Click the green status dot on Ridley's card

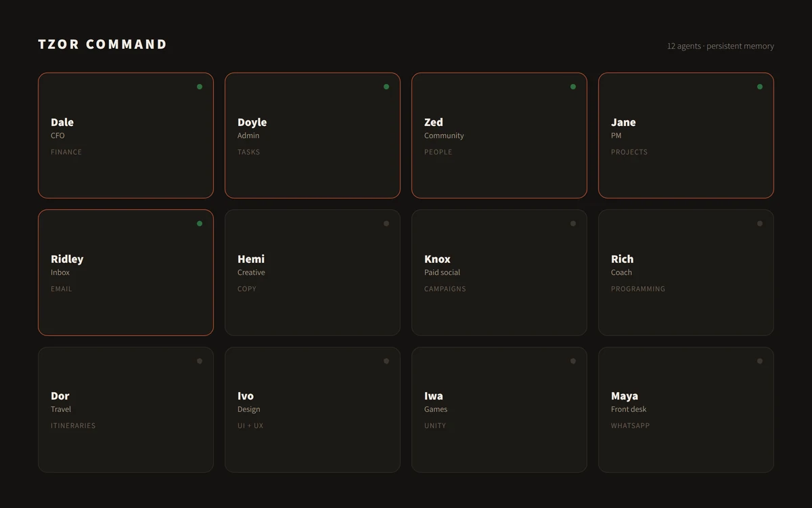pos(200,224)
